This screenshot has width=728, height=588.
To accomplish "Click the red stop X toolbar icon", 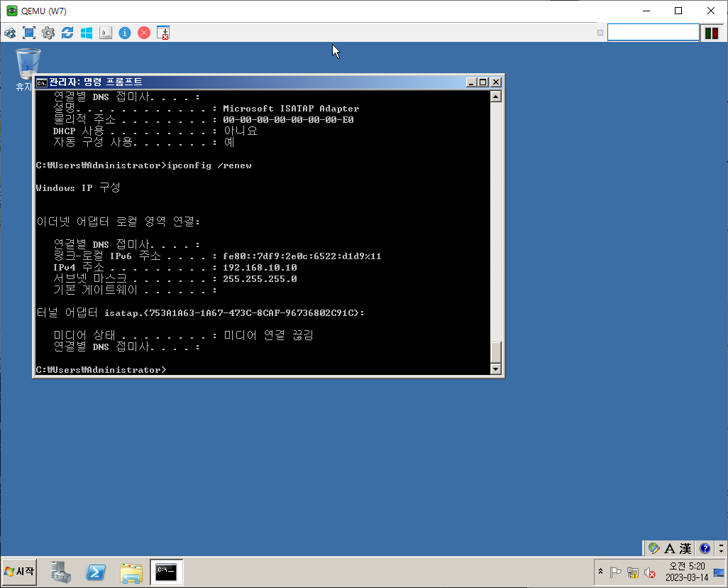I will [144, 33].
